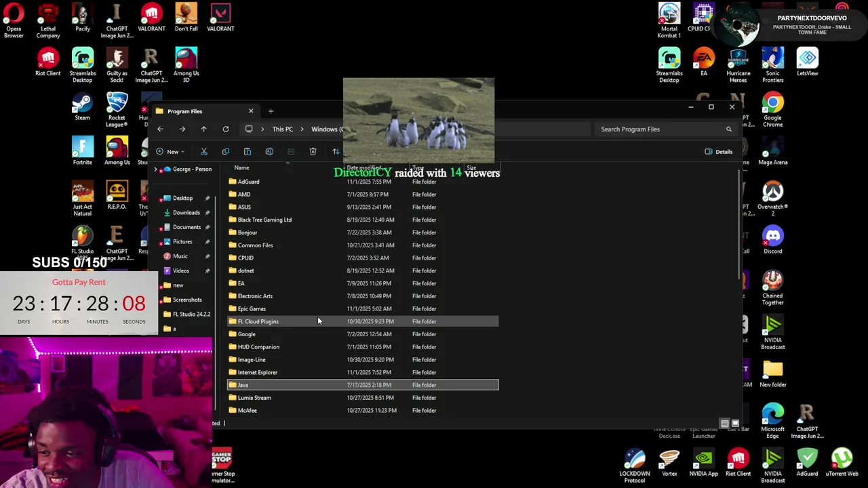This screenshot has width=868, height=488.
Task: Open AdGuard desktop shortcut
Action: click(x=807, y=462)
